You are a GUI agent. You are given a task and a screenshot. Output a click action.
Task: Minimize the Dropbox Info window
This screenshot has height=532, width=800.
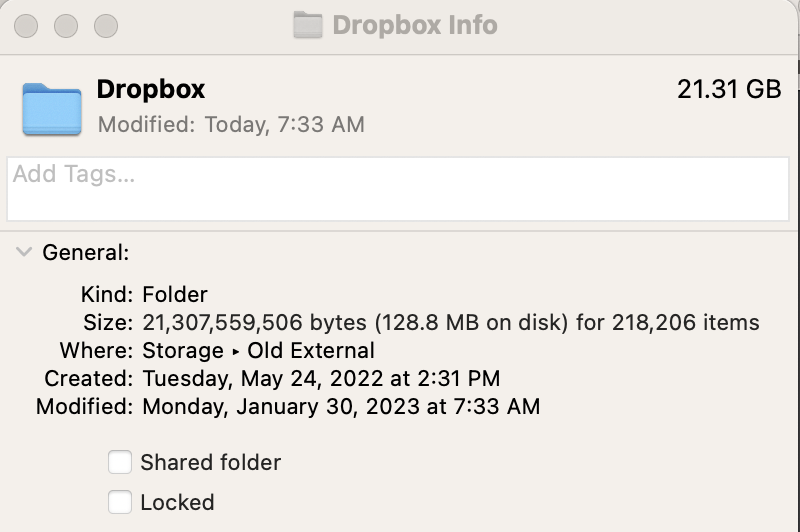68,25
